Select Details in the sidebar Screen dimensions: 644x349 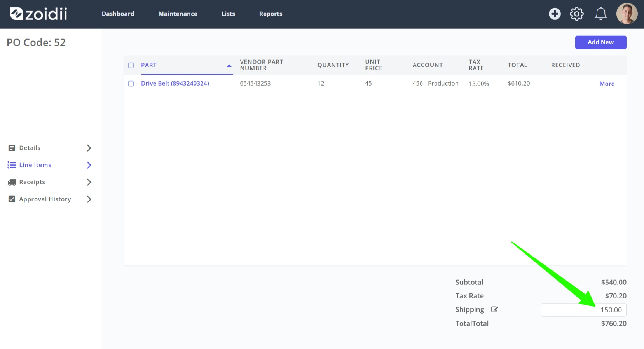tap(30, 148)
